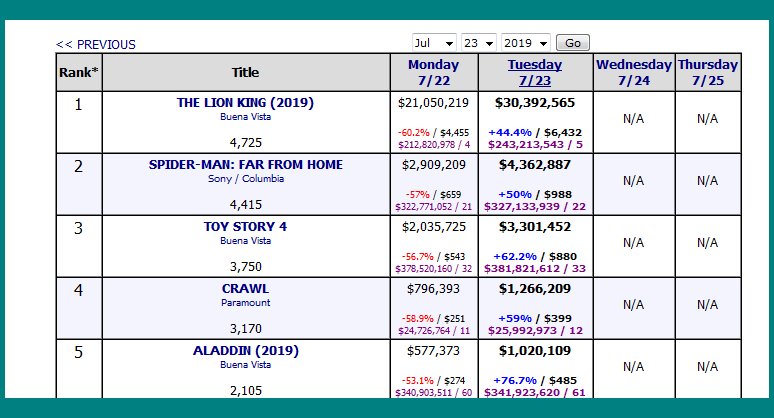The image size is (774, 418).
Task: Expand the day dropdown showing 23
Action: 478,43
